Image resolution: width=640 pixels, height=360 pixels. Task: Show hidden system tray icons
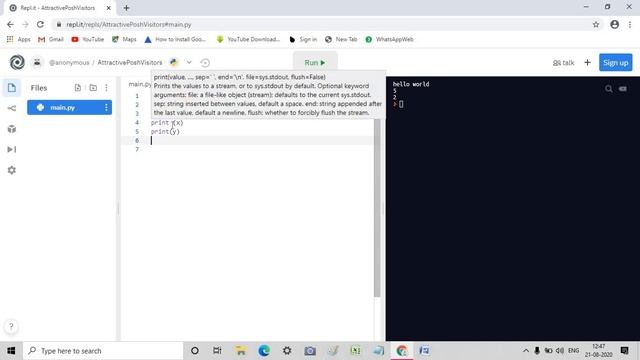pos(526,351)
